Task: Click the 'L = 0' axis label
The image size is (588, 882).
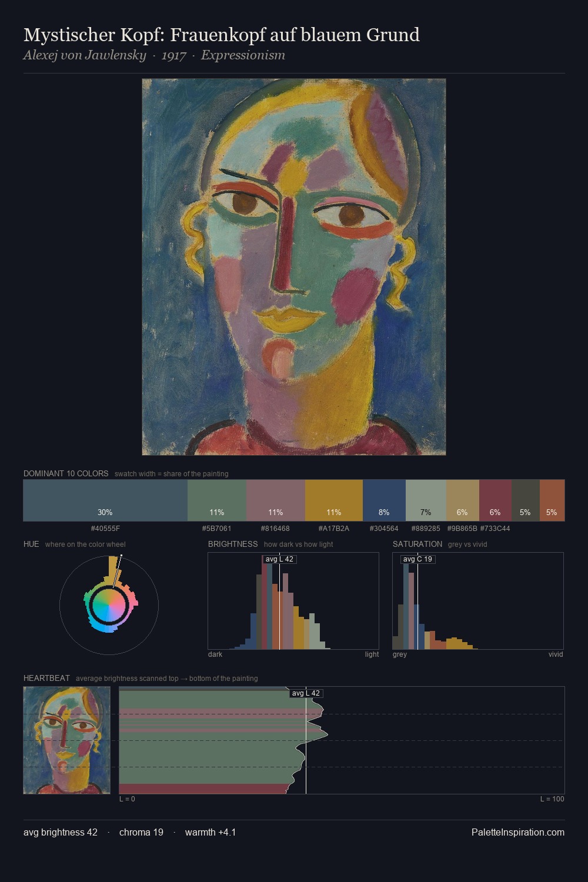Action: 127,799
